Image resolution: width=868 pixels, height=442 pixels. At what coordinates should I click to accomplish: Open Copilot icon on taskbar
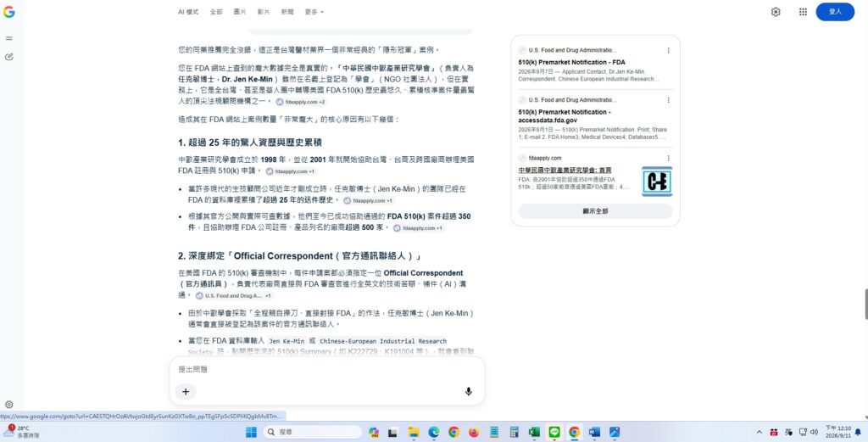click(373, 432)
